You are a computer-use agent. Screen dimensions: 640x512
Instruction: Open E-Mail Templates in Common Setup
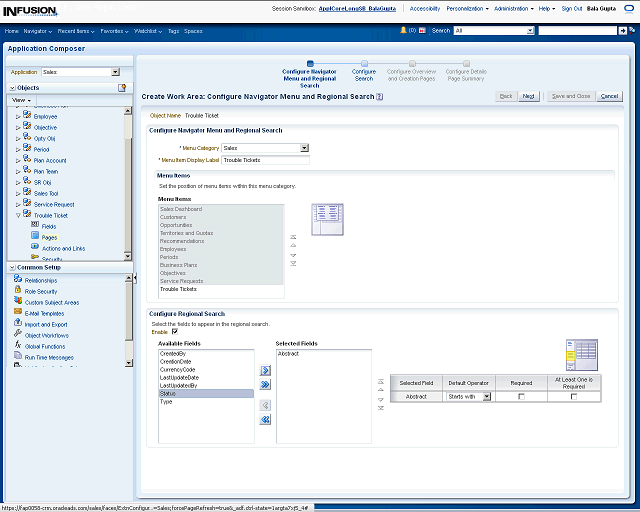pyautogui.click(x=44, y=313)
